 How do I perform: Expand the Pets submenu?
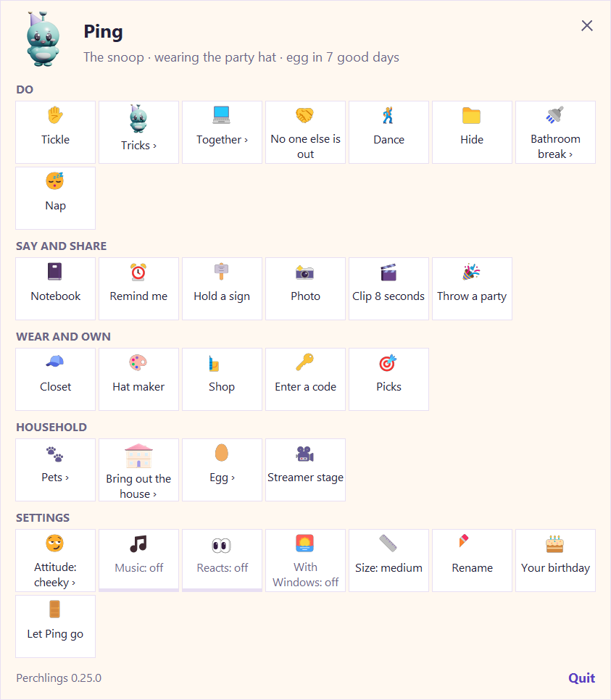coord(55,470)
